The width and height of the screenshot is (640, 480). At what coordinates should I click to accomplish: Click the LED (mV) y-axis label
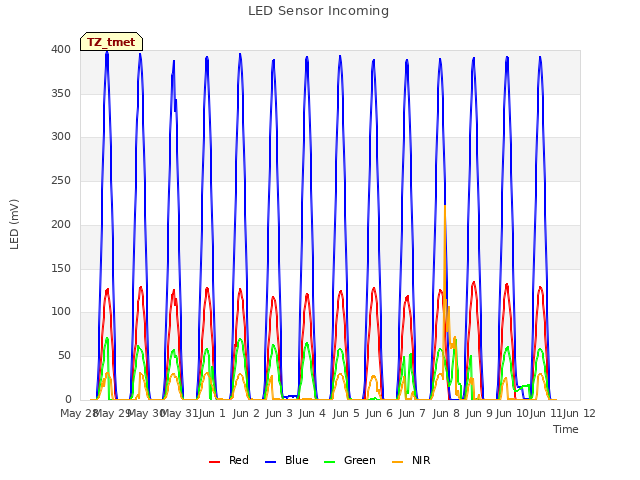tap(14, 224)
